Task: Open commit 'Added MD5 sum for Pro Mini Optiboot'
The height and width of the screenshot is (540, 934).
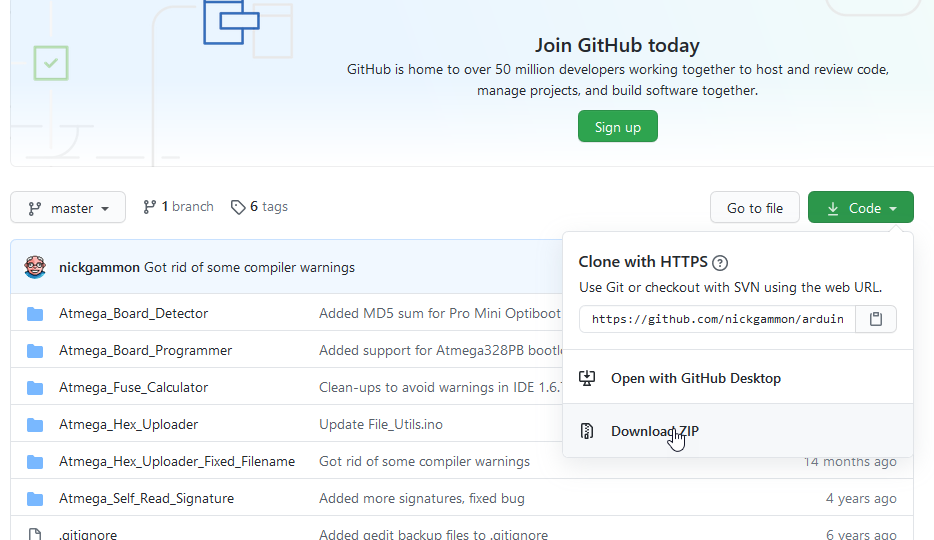Action: coord(440,313)
